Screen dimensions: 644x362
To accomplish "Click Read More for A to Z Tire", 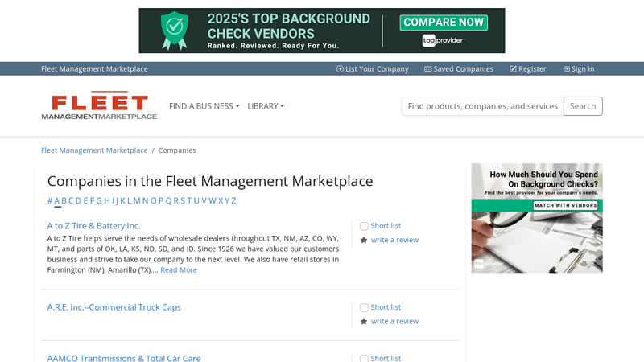I will click(x=179, y=270).
